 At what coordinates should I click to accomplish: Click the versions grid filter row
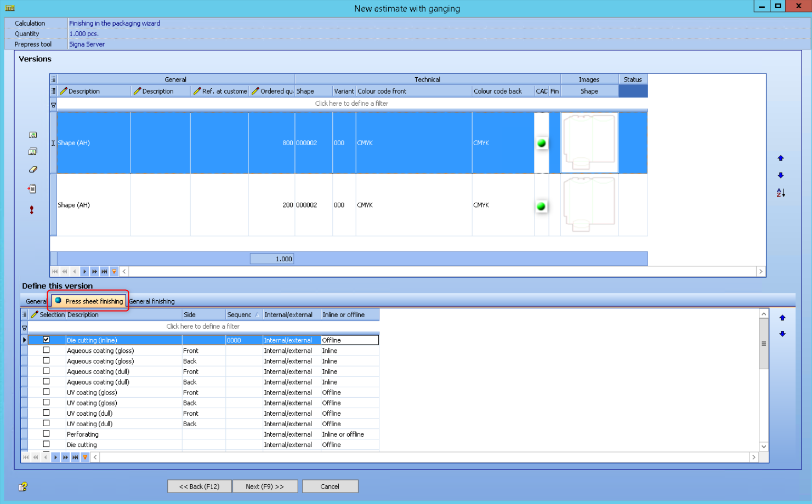click(351, 104)
